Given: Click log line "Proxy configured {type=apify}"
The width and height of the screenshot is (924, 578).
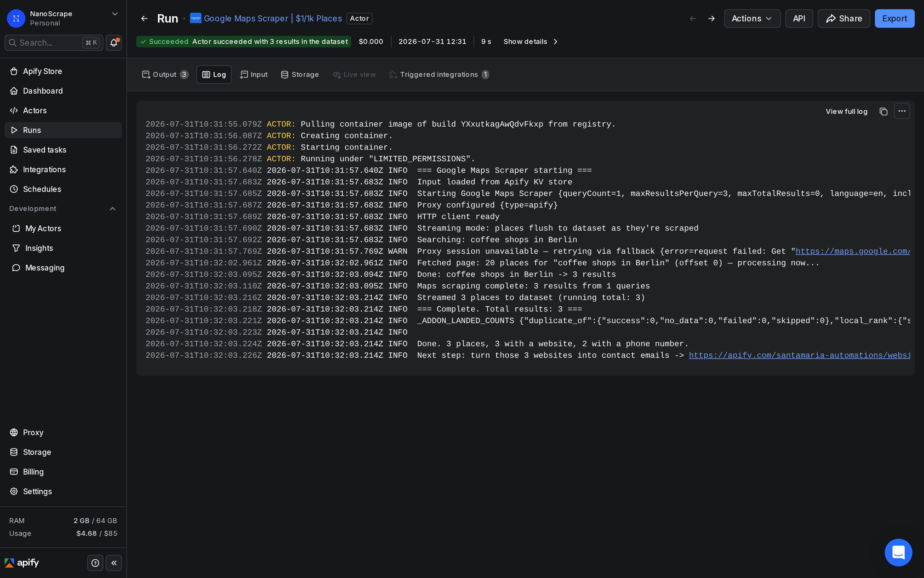Looking at the screenshot, I should (x=487, y=205).
